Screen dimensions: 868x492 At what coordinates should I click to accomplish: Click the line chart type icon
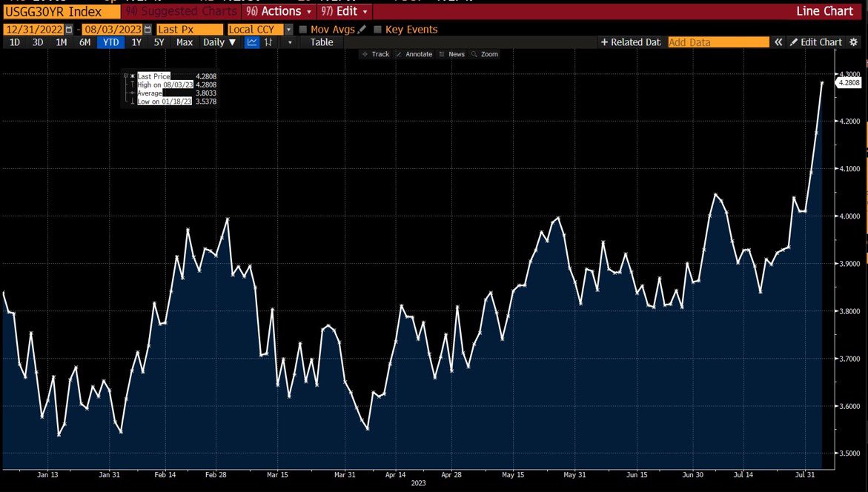(252, 42)
